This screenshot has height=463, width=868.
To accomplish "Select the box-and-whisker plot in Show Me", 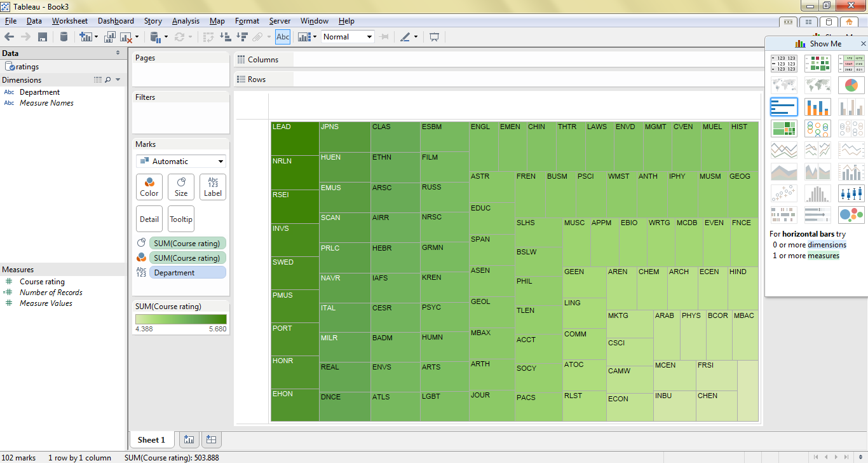I will pos(851,193).
